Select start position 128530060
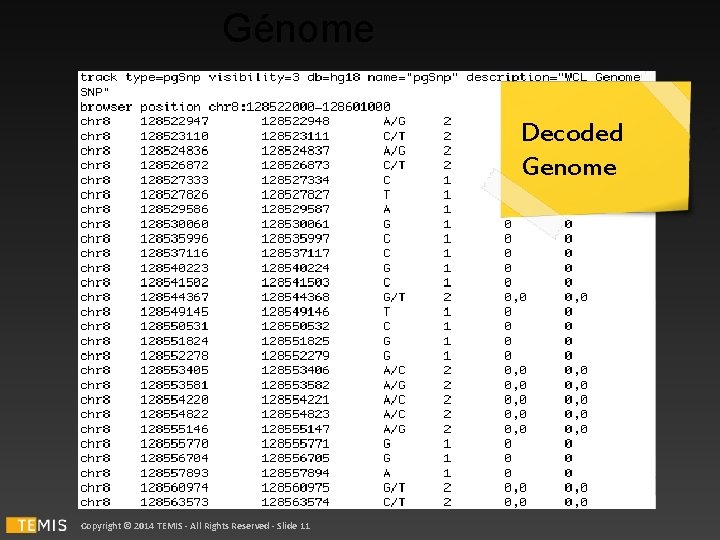 click(174, 224)
